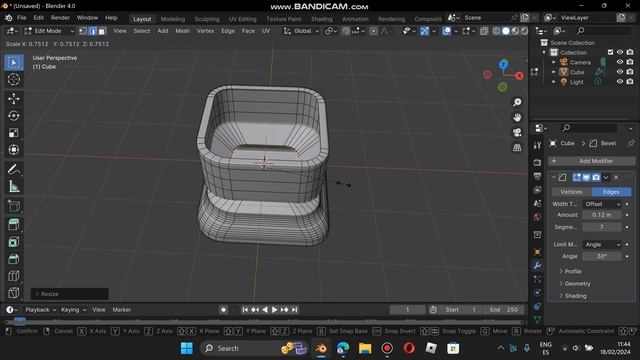
Task: Open the Modifiers wrench properties tab
Action: [537, 265]
